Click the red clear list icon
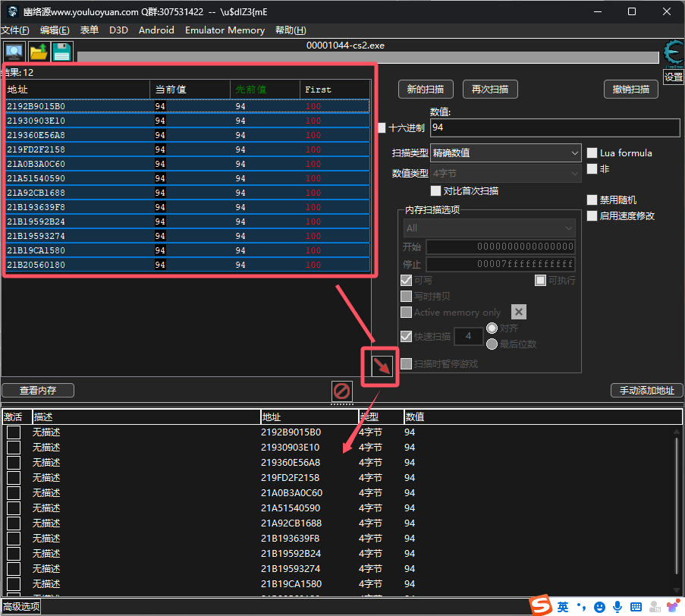This screenshot has width=685, height=616. tap(342, 391)
